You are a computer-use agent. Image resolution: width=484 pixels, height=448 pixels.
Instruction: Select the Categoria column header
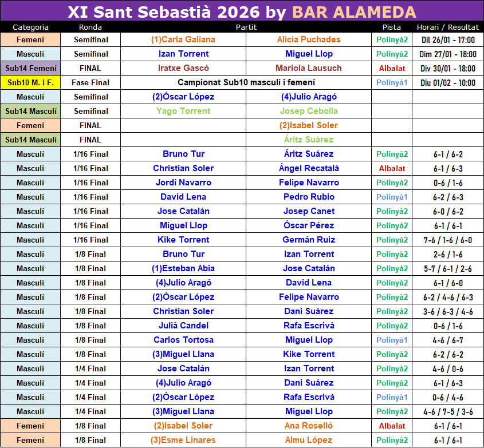click(x=30, y=27)
